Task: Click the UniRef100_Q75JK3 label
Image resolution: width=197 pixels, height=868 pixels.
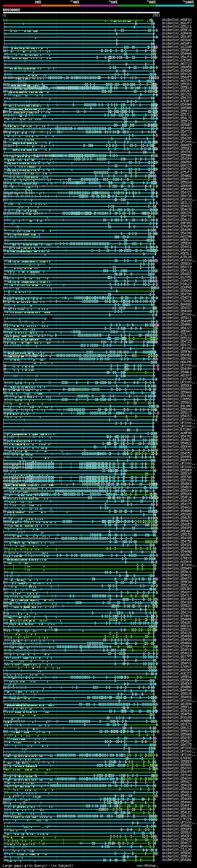Action: coord(177,450)
